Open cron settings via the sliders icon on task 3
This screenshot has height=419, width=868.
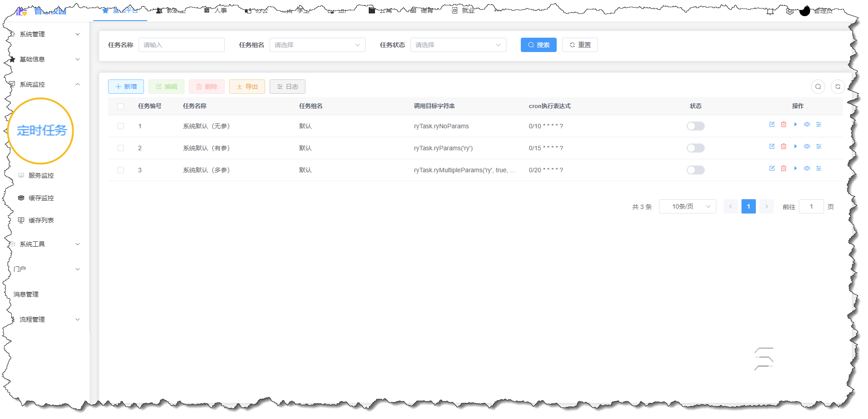pos(819,168)
